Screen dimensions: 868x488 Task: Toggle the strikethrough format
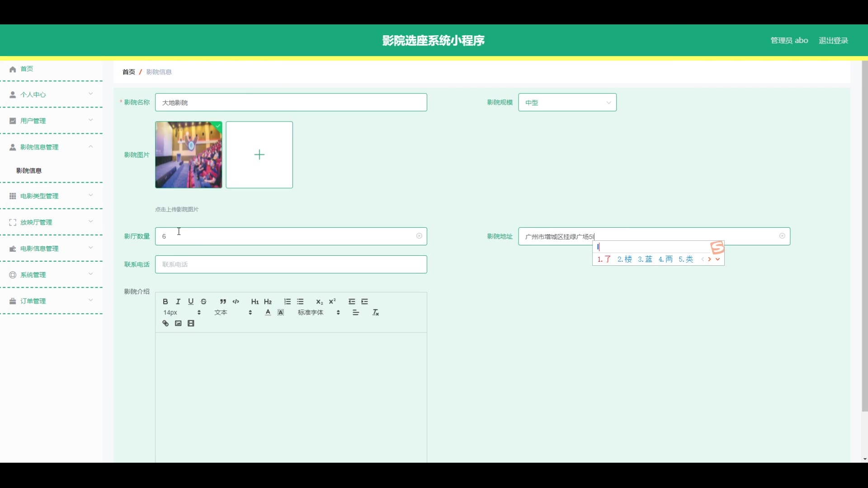click(203, 301)
